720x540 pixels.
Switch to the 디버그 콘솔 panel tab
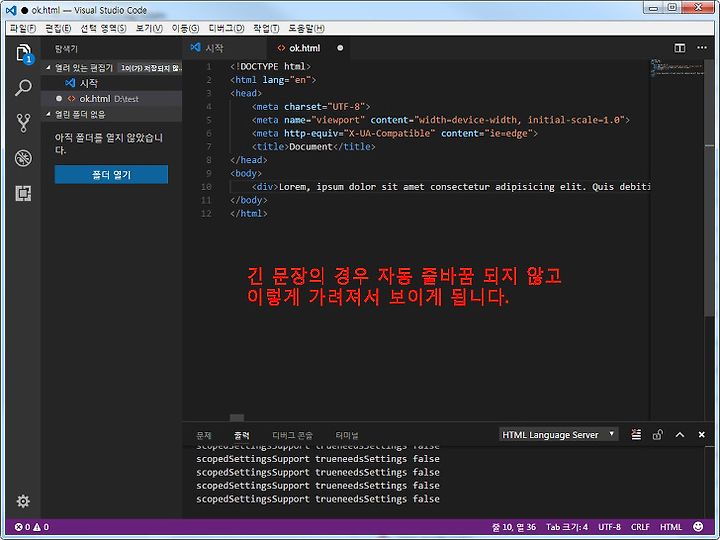[292, 435]
